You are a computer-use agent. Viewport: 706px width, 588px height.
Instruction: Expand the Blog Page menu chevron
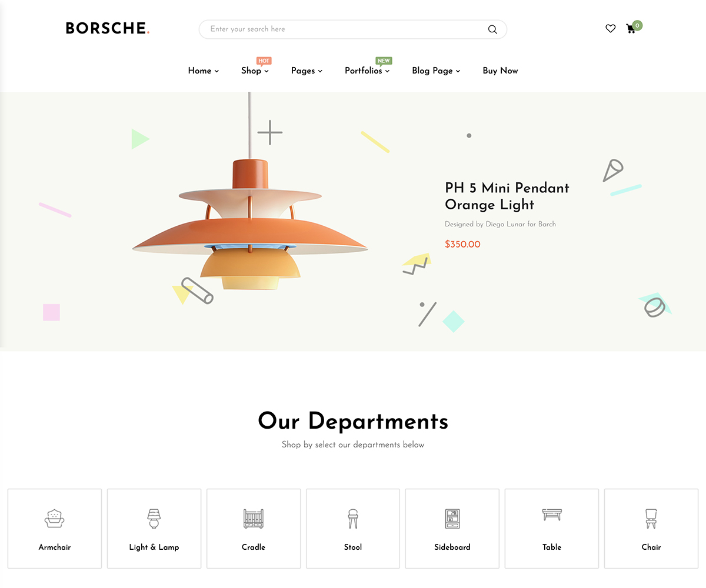point(458,71)
